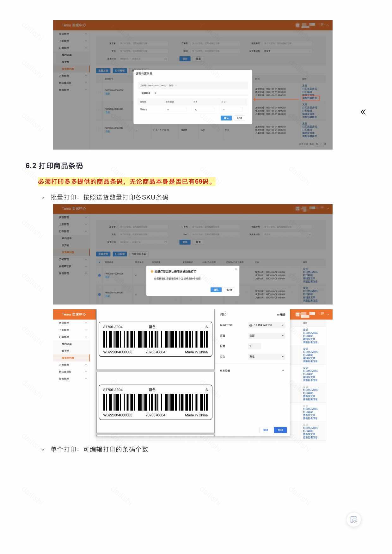Collapse 订单管理 in the print preview screenshot sidebar
Screen dimensions: 392x554
coord(73,337)
